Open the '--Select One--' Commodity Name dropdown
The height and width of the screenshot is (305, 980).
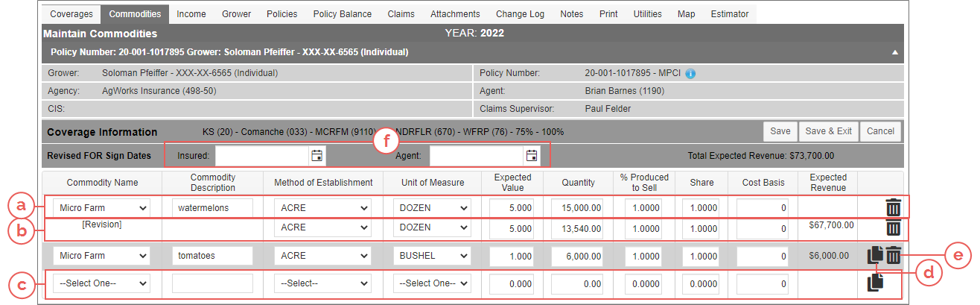coord(104,283)
